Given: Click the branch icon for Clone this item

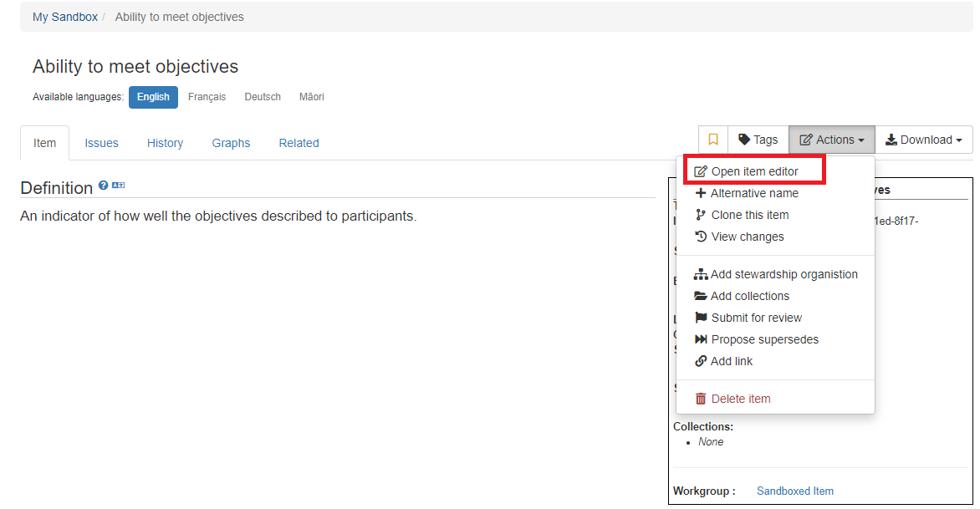Looking at the screenshot, I should pos(701,215).
